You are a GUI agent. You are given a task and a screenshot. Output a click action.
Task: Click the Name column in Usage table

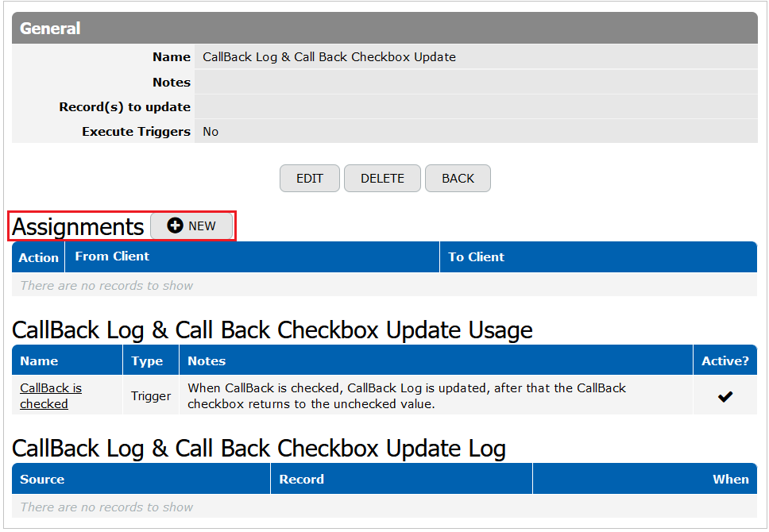click(39, 360)
